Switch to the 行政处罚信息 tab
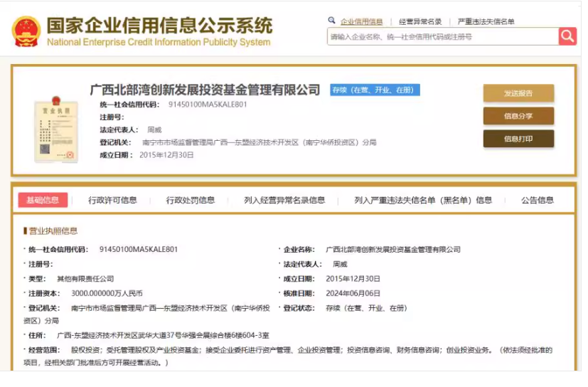 point(191,200)
